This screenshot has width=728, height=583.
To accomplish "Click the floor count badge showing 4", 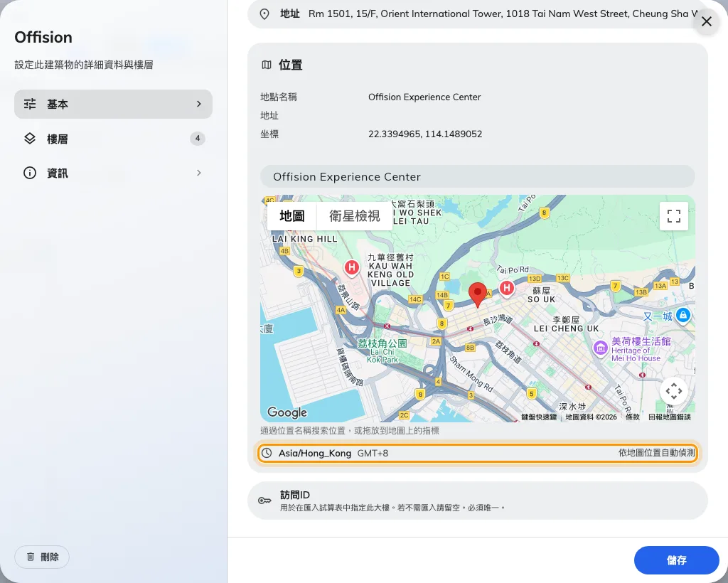I will (198, 139).
